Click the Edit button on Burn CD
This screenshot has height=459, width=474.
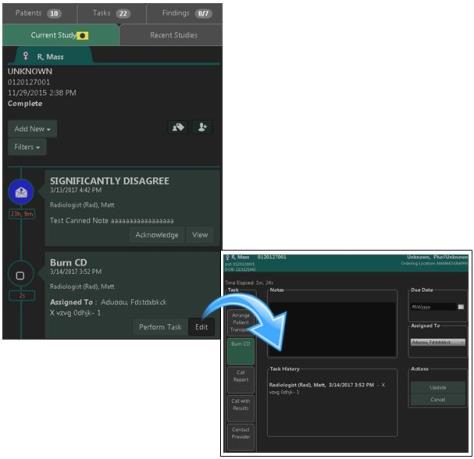[201, 327]
